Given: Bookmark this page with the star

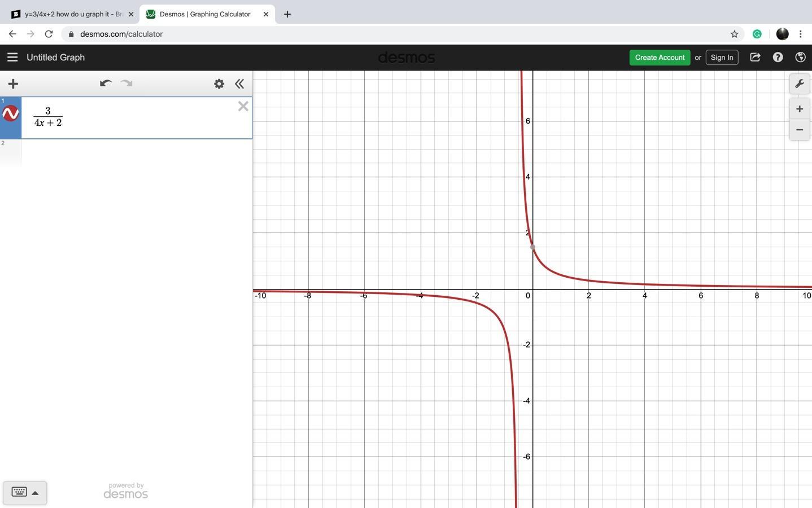Looking at the screenshot, I should tap(735, 34).
